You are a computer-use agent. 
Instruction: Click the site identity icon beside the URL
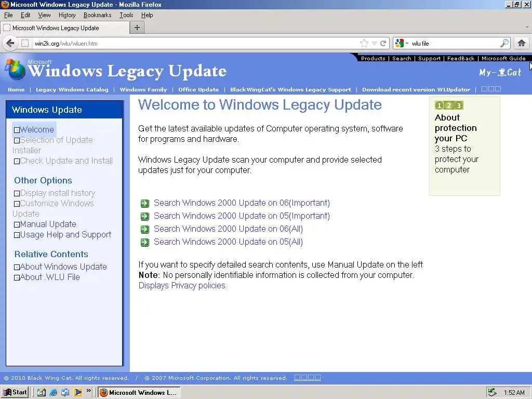25,44
